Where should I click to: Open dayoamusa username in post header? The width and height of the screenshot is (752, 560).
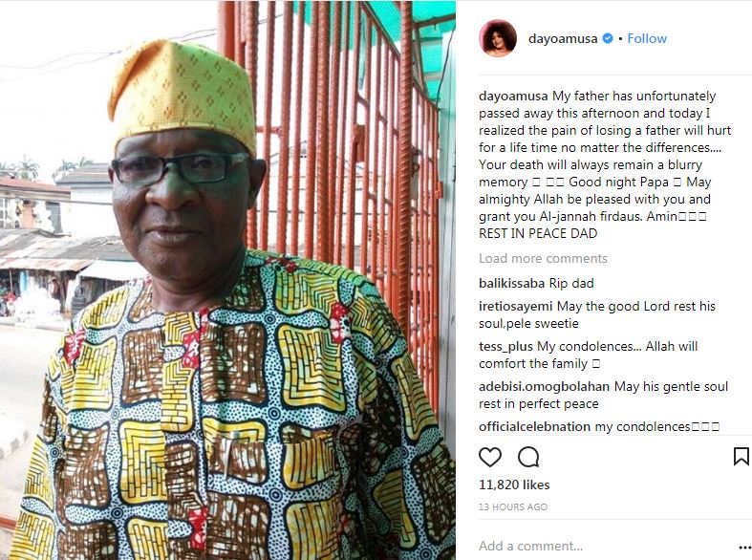pos(563,39)
